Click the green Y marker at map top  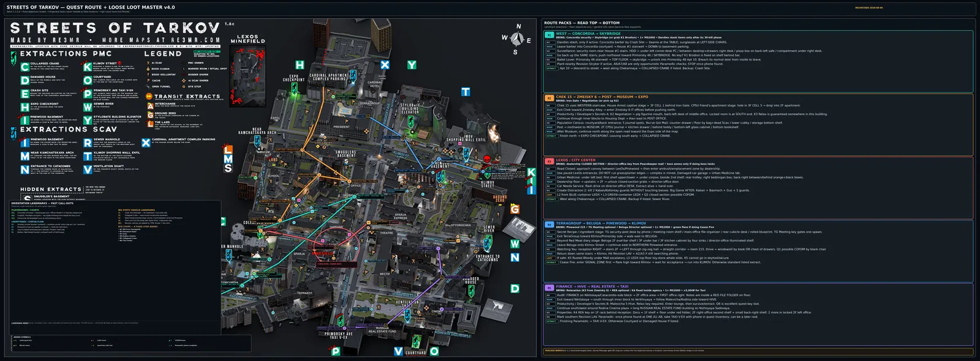tap(412, 65)
